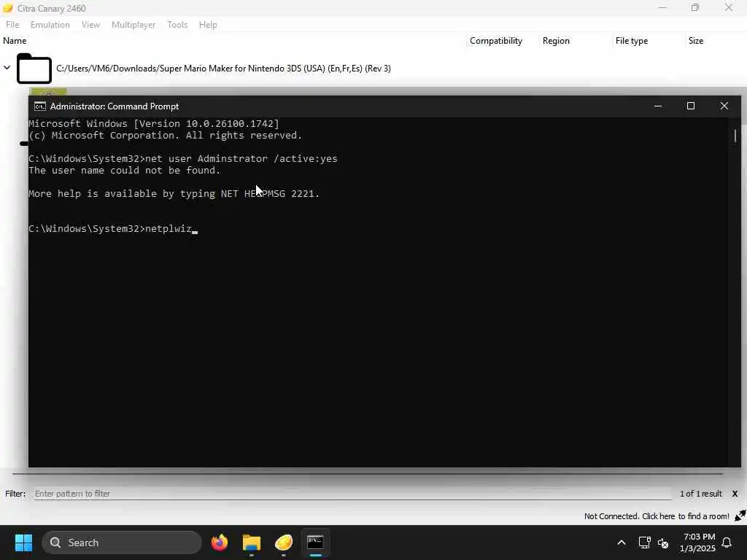Close the Citra Canary window
The image size is (747, 560).
coord(729,7)
